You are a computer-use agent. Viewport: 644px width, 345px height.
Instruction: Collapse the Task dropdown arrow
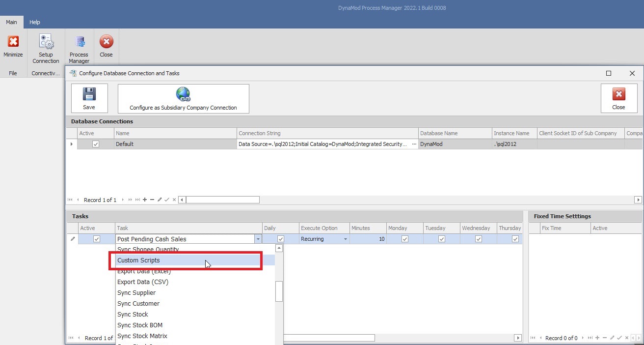tap(258, 239)
